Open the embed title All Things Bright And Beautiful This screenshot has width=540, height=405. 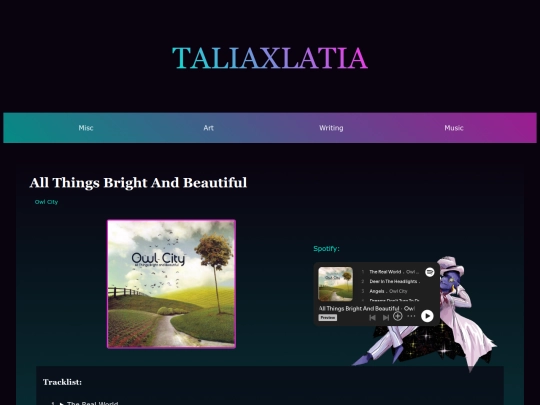(359, 308)
